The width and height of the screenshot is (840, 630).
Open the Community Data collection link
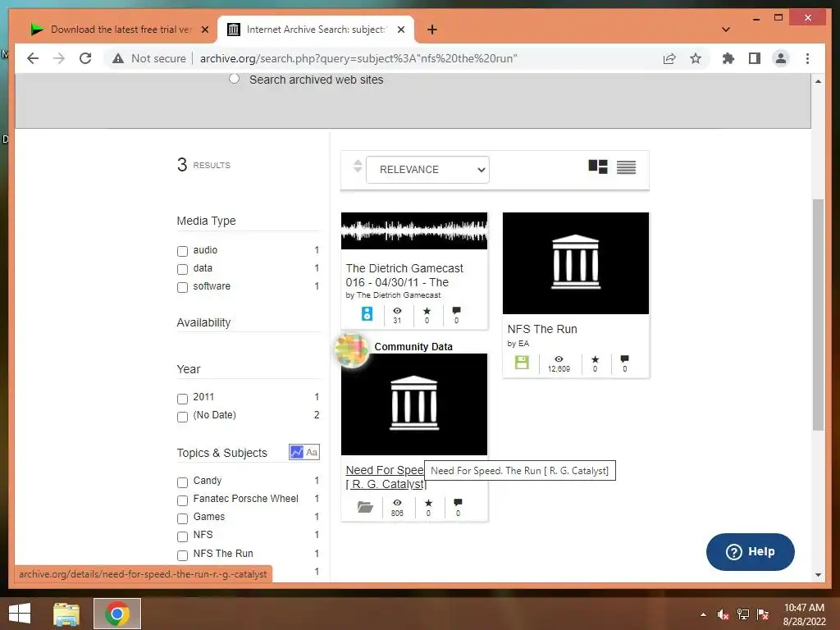[x=413, y=347]
